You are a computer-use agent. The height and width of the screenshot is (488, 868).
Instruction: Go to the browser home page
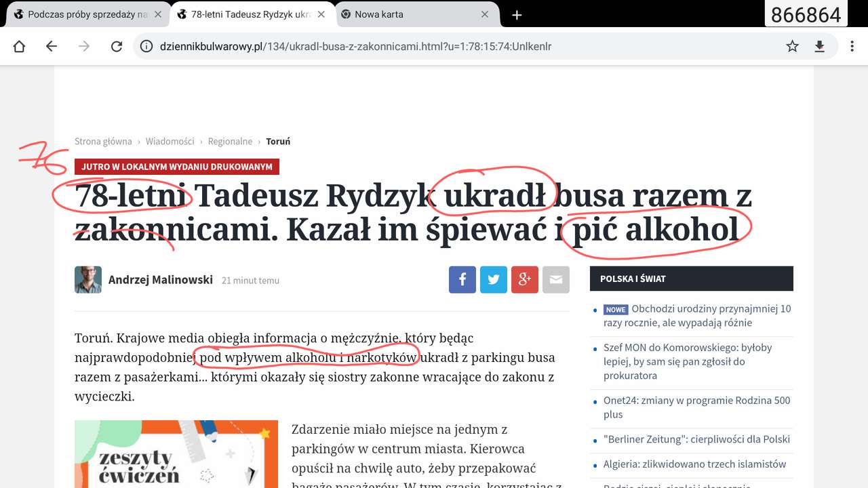(19, 46)
